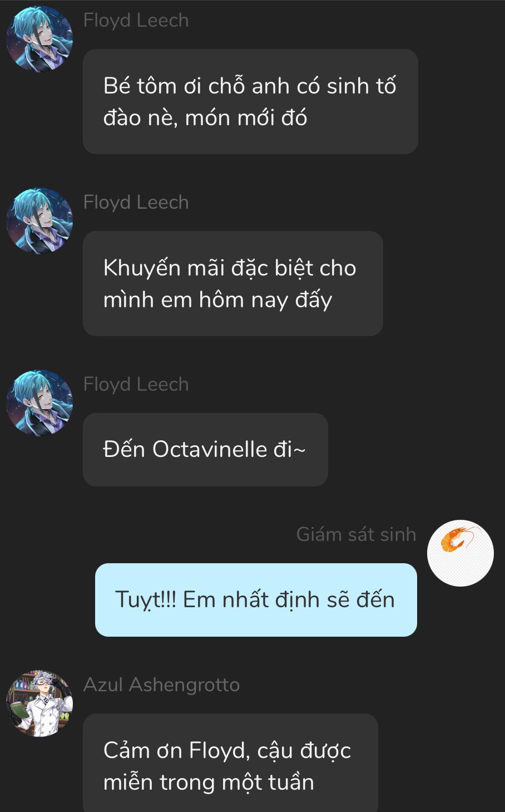Select Azul's 'Cảm ơn Floyd' message bubble
505x812 pixels.
(x=230, y=763)
